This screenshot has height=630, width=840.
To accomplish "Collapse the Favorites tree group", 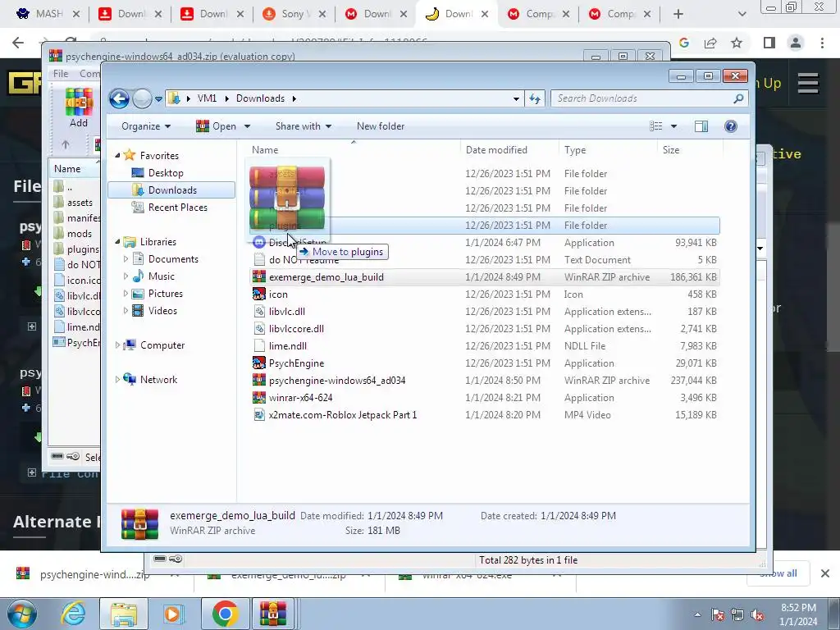I will (117, 155).
